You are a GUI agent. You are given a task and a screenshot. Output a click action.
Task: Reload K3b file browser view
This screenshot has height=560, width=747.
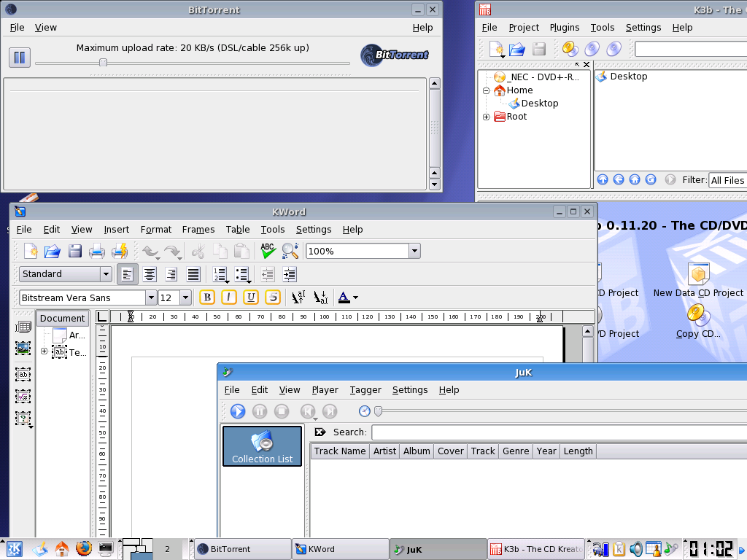pos(651,179)
